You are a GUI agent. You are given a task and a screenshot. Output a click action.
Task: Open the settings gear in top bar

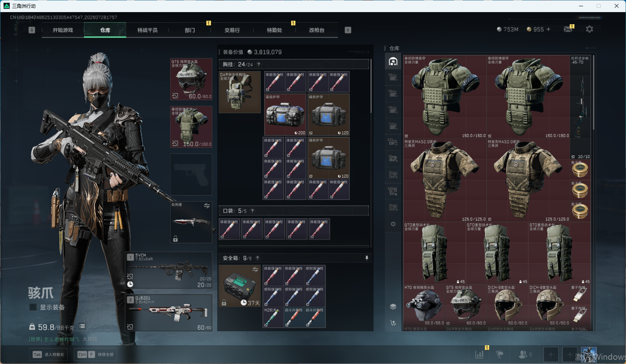pyautogui.click(x=589, y=29)
